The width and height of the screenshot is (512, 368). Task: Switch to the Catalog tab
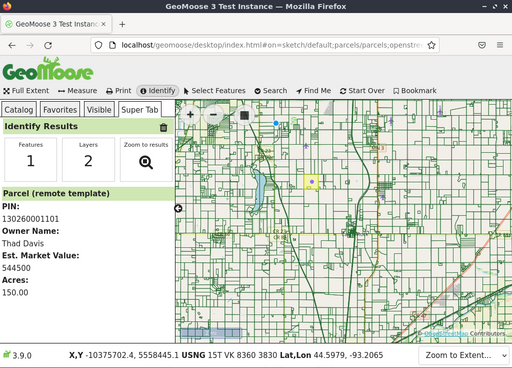pos(19,110)
